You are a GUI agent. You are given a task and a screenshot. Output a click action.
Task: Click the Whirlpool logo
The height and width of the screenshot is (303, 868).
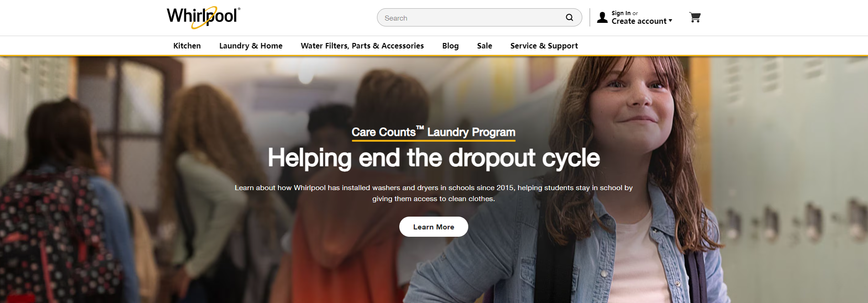pyautogui.click(x=204, y=17)
